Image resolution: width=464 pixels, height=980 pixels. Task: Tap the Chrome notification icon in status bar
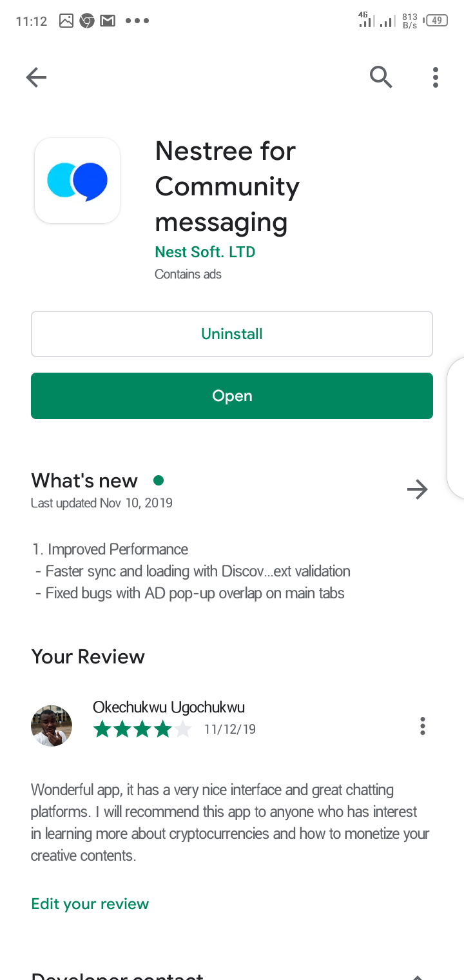pyautogui.click(x=87, y=21)
